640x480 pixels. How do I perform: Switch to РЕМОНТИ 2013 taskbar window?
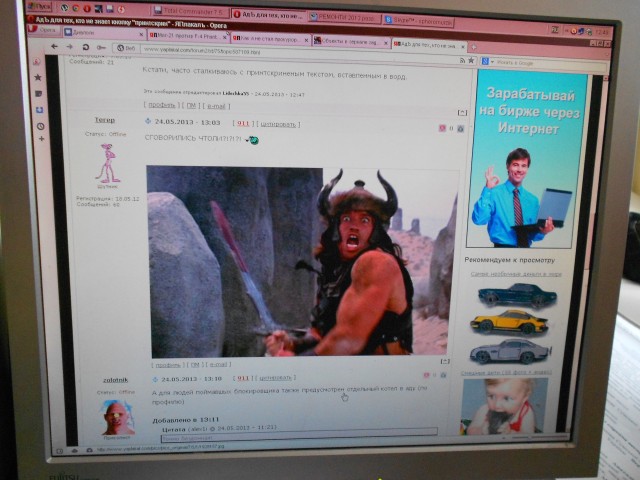[345, 18]
